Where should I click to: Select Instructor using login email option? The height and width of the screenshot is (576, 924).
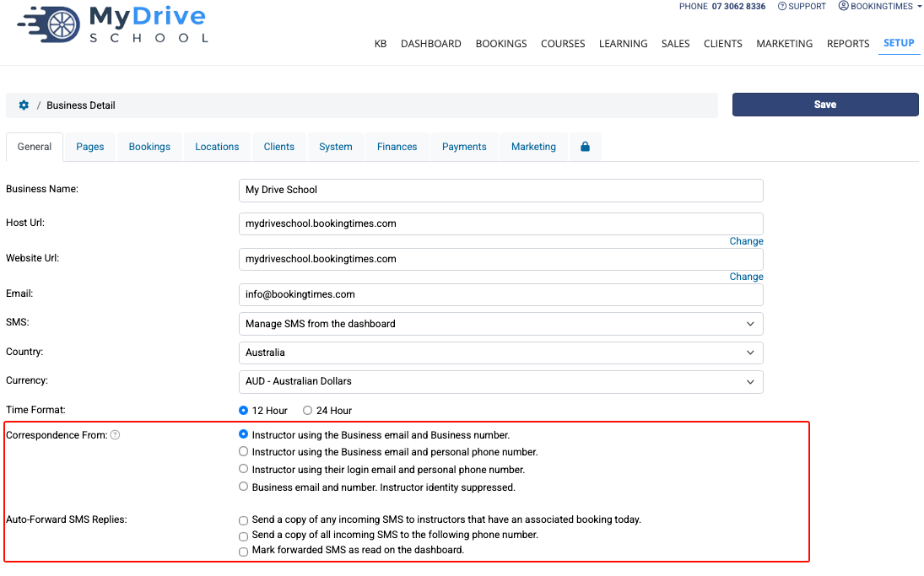pyautogui.click(x=243, y=469)
